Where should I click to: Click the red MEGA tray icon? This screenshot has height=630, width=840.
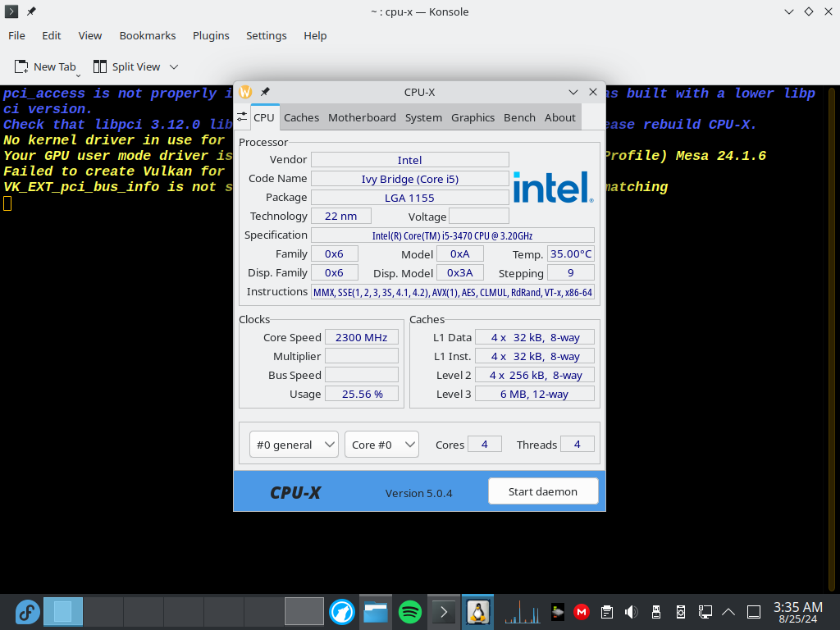[582, 612]
